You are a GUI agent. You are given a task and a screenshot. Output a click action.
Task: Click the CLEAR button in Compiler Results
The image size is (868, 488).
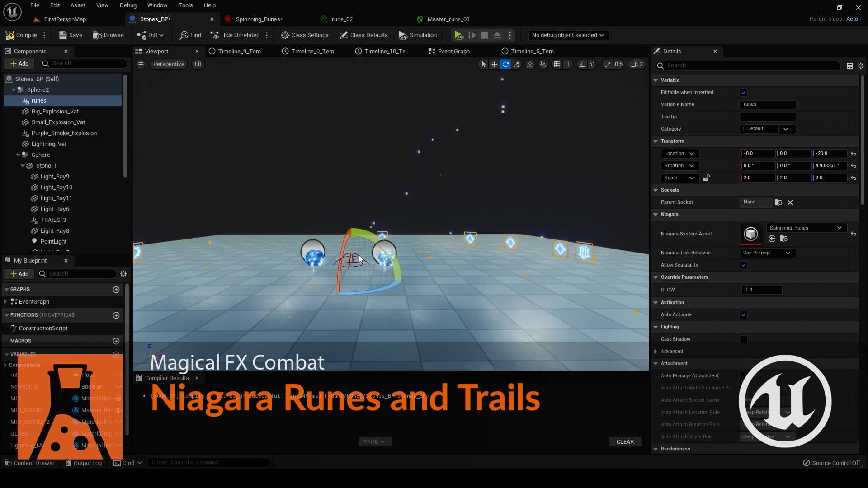pyautogui.click(x=625, y=441)
